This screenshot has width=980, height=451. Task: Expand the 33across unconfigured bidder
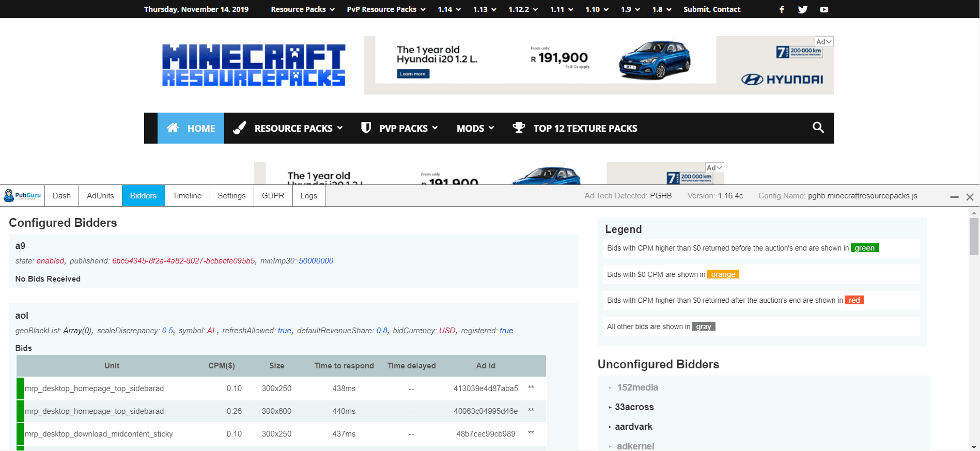point(631,407)
